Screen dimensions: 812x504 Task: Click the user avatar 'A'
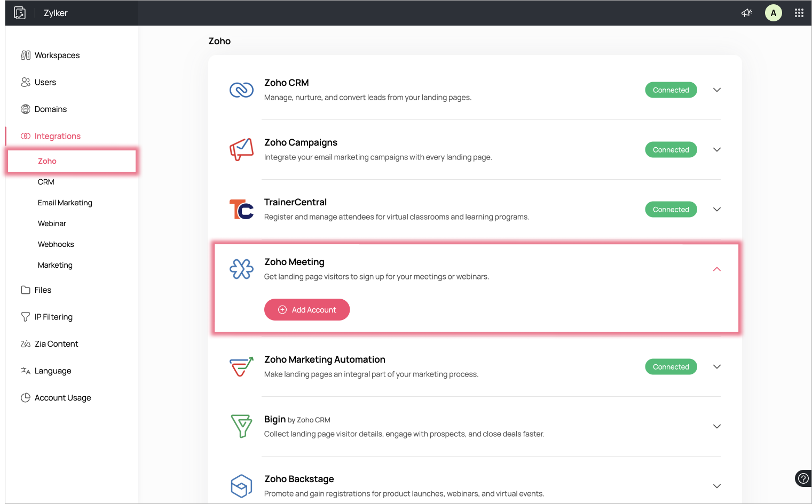tap(774, 13)
